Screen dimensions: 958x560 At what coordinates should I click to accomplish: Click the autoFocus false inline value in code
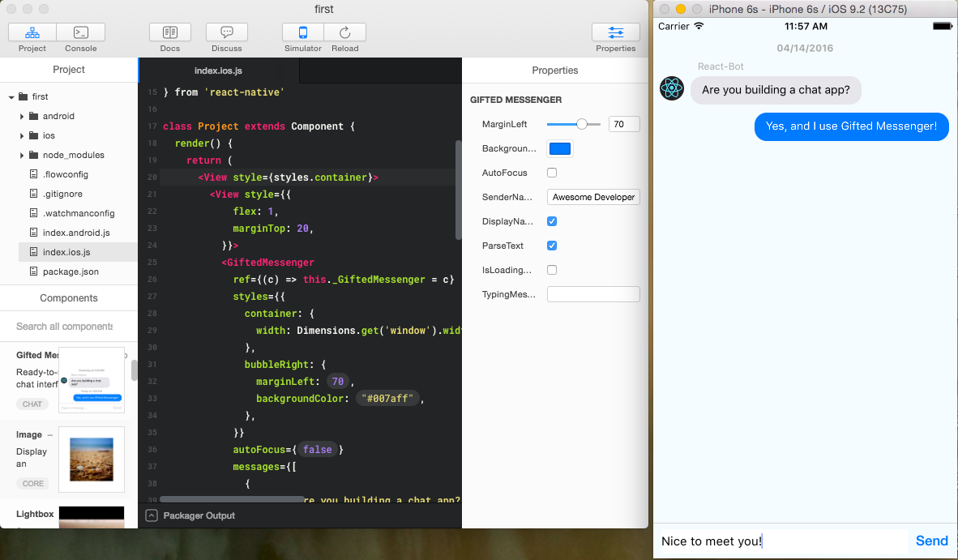coord(318,450)
